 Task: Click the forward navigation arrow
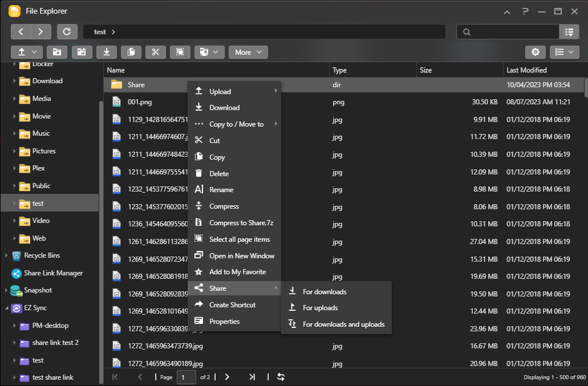(40, 32)
